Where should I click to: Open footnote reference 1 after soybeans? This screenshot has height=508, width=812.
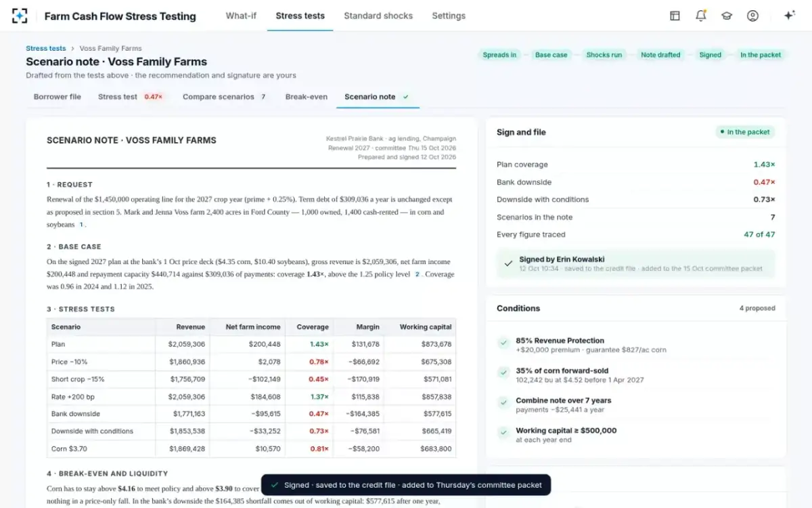pyautogui.click(x=81, y=225)
